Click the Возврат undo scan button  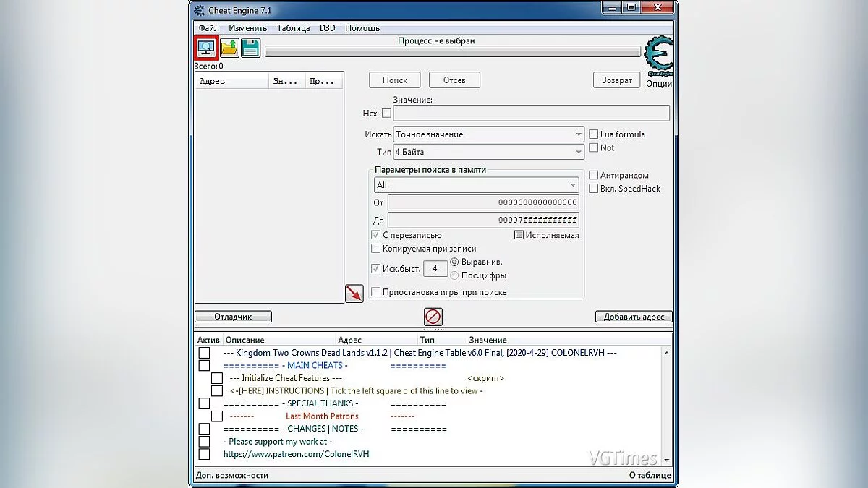(617, 80)
